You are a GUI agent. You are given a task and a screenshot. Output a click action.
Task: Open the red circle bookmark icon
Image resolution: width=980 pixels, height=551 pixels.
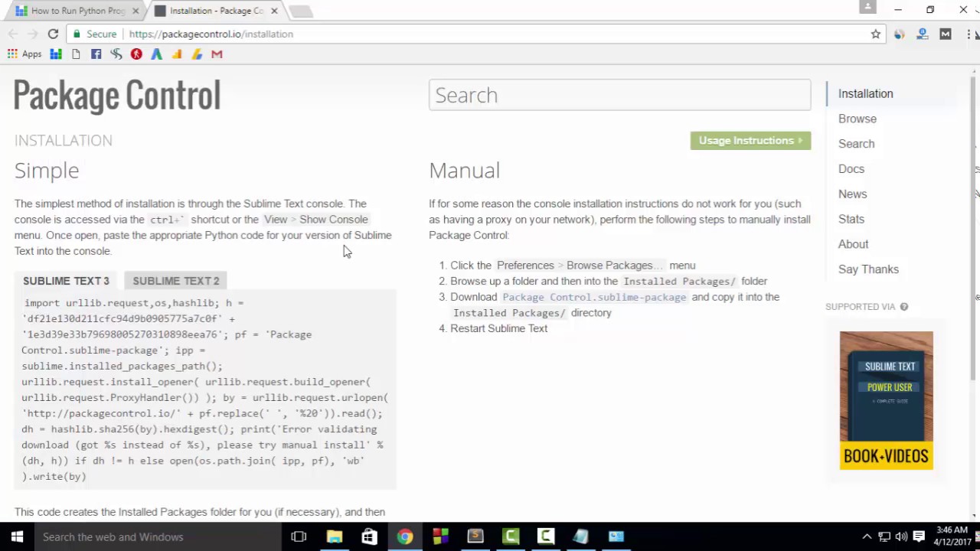(136, 54)
